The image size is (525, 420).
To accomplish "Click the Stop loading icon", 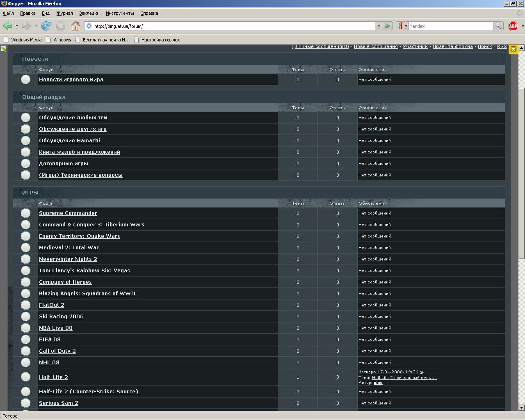I will [x=61, y=26].
